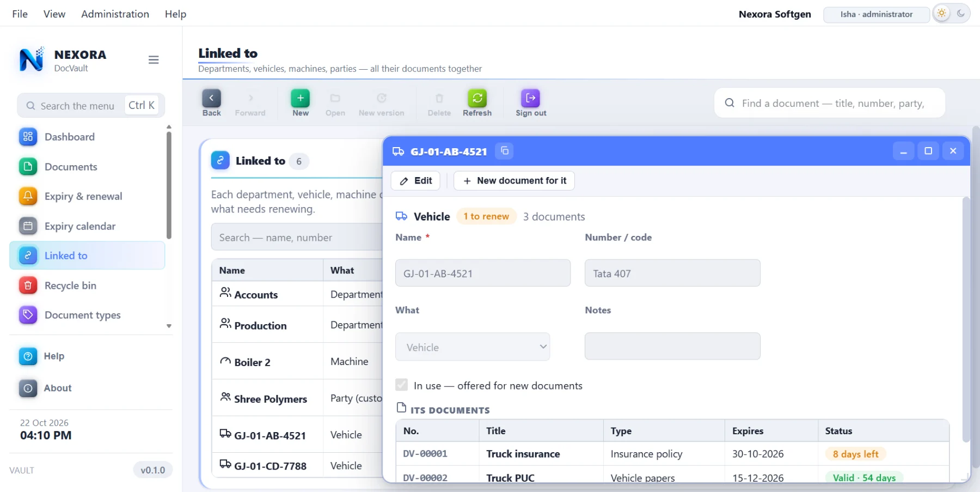
Task: Click Search name, number field
Action: [297, 238]
